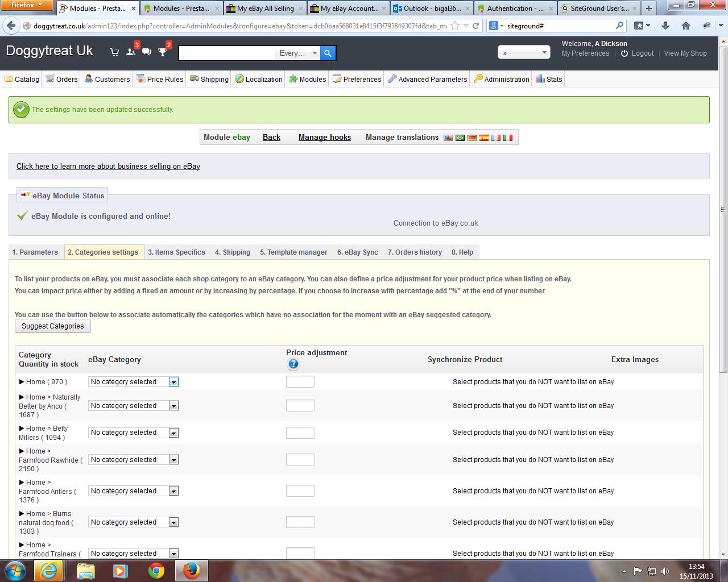The width and height of the screenshot is (728, 582).
Task: Select the French flag translation
Action: pos(496,138)
